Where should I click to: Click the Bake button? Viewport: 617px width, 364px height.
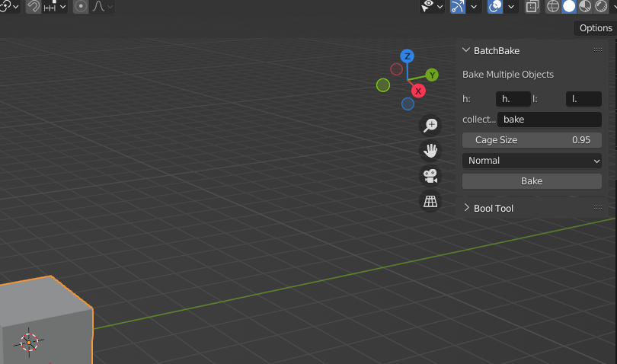532,181
